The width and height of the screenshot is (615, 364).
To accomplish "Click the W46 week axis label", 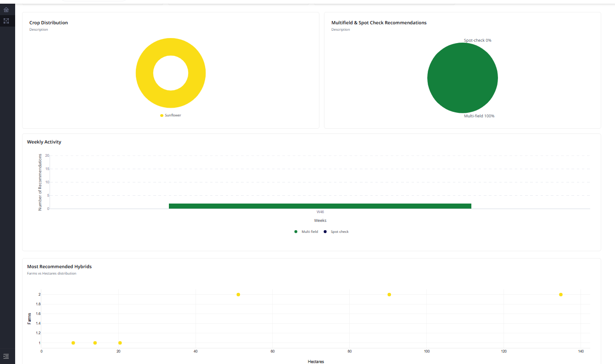I will tap(320, 212).
